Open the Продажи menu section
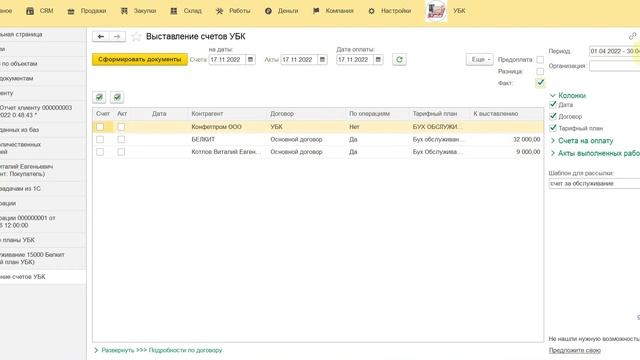The height and width of the screenshot is (360, 640). 87,11
